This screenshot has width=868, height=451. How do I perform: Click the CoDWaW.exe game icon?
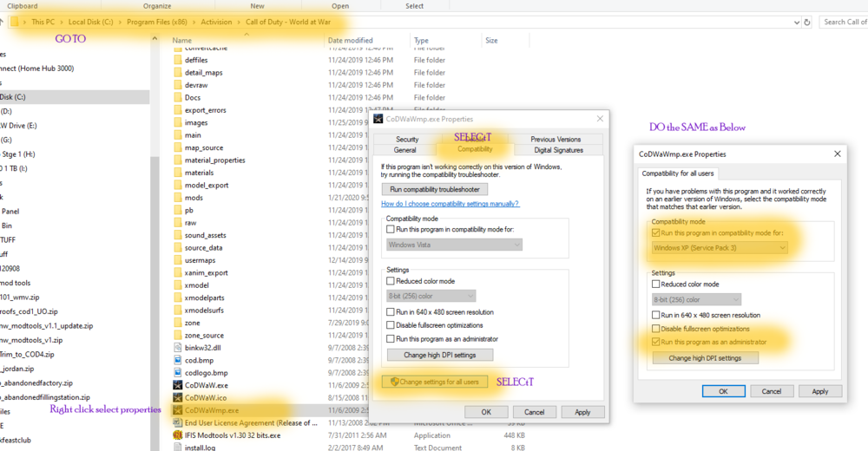(x=178, y=384)
